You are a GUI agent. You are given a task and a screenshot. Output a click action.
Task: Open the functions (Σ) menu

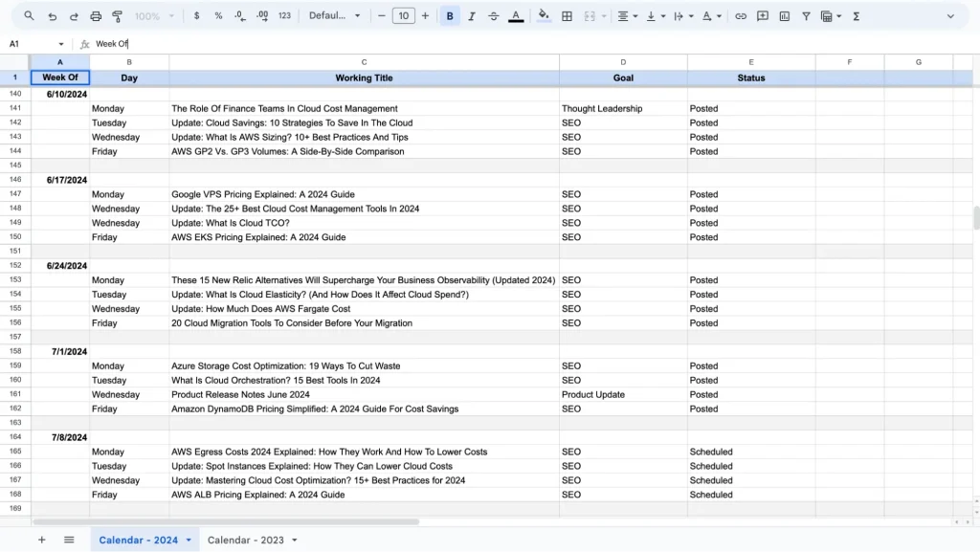point(857,16)
